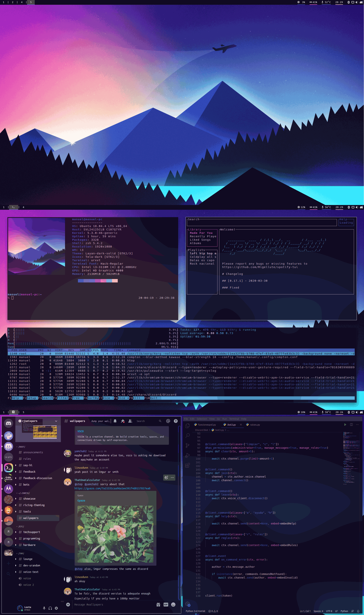Click the Gyazo flower image thumbnail
The height and width of the screenshot is (615, 364).
click(115, 534)
